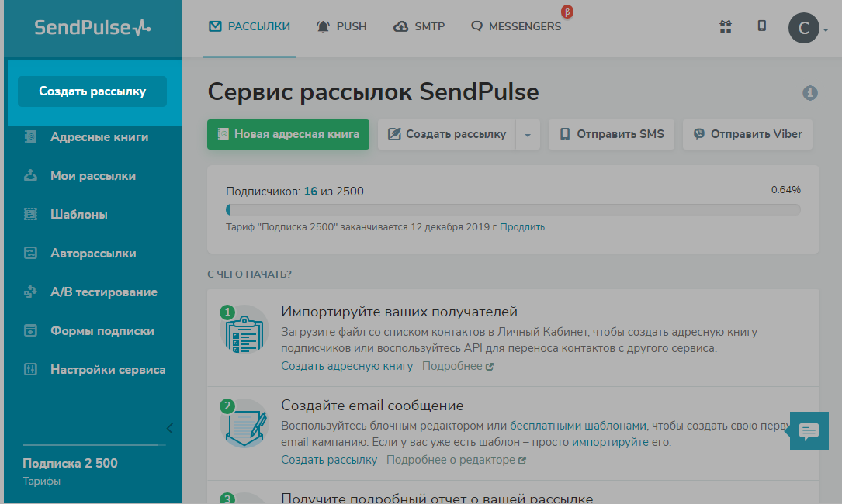The width and height of the screenshot is (842, 504).
Task: Click the Подробнее о редакторе link
Action: [x=456, y=460]
